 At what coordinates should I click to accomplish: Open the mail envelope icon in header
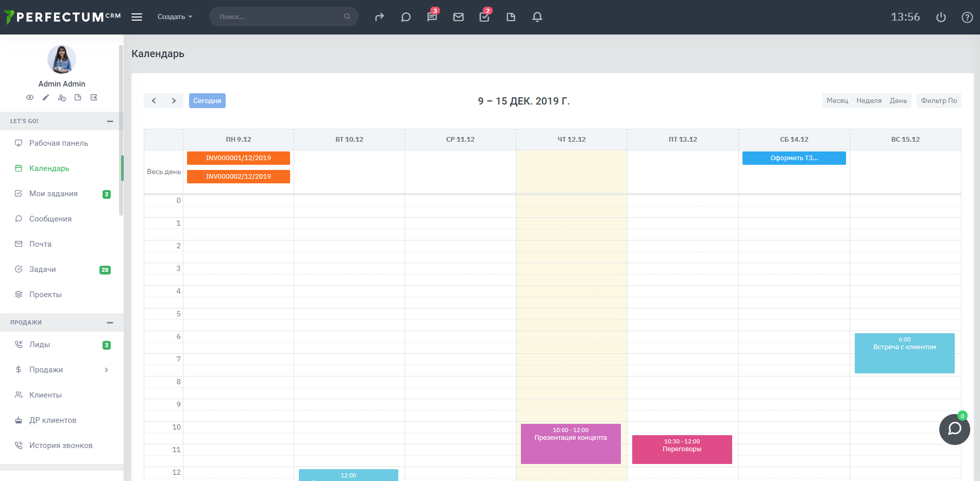coord(458,17)
